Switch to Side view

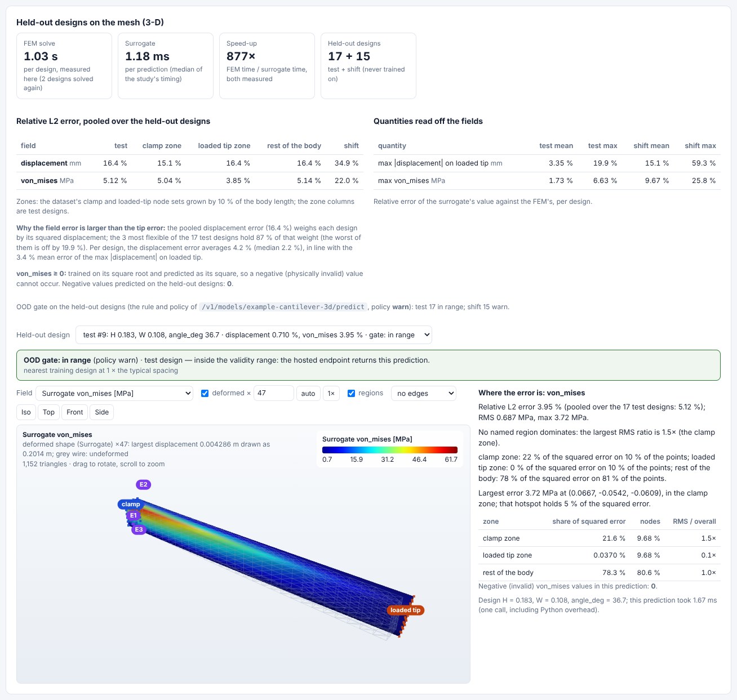tap(102, 412)
